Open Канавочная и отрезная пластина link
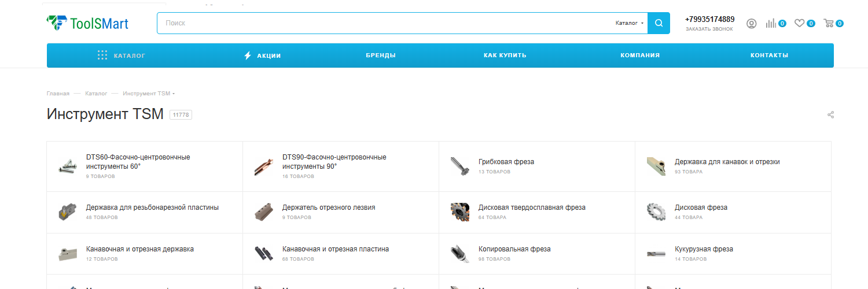The image size is (868, 289). 336,249
